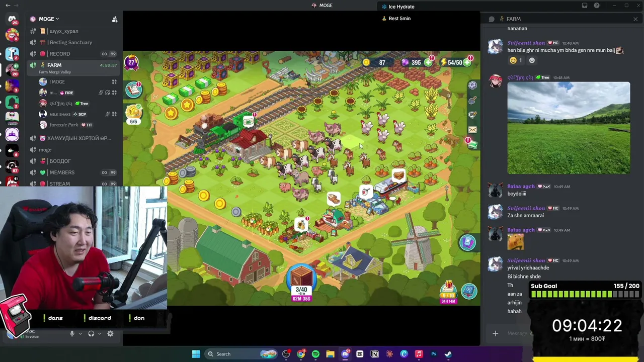Select user ! MOGE in FARM voice channel

[77, 82]
